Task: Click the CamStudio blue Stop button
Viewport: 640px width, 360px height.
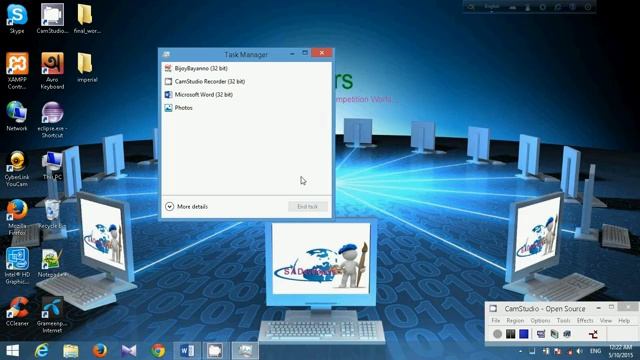Action: click(x=524, y=334)
